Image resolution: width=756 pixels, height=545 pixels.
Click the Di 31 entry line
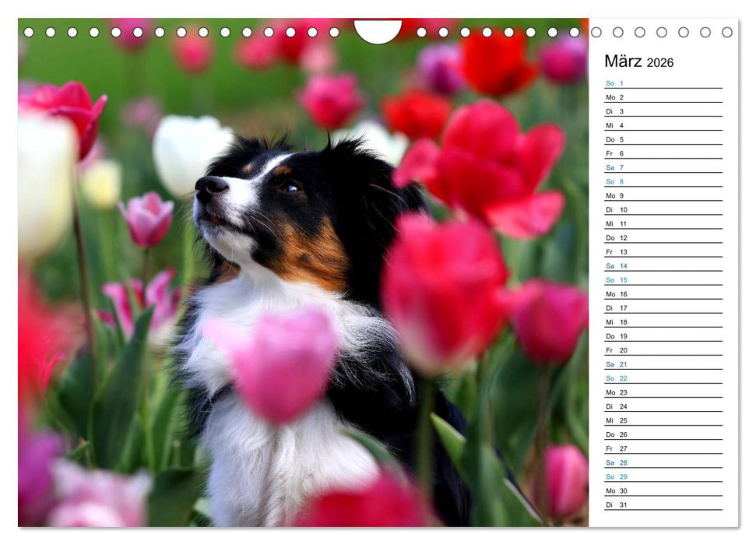[x=663, y=504]
